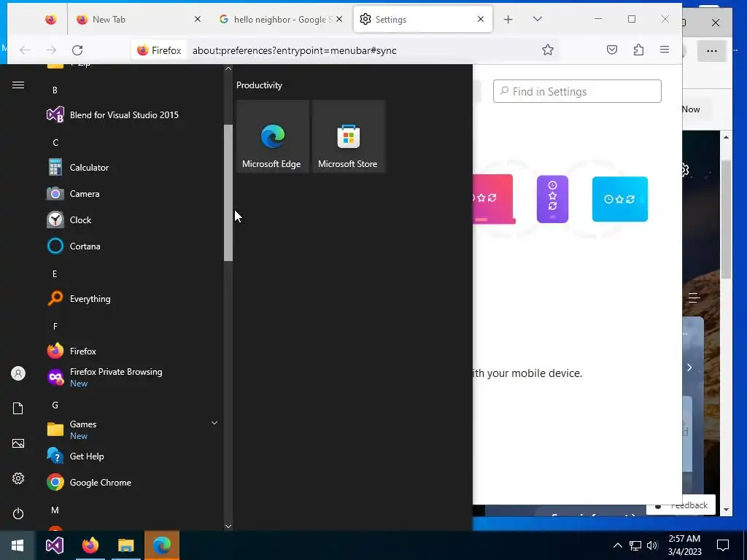
Task: Switch to Firefox on taskbar
Action: click(x=90, y=545)
